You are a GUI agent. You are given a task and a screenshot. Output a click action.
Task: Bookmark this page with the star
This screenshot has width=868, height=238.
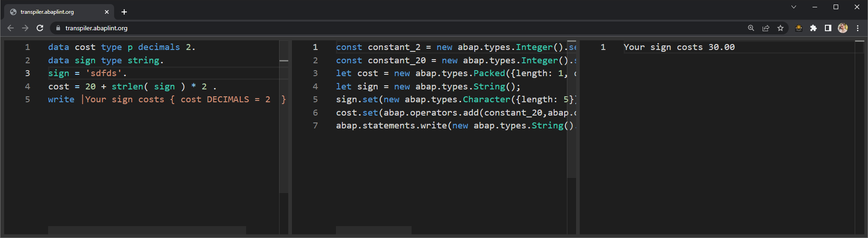pyautogui.click(x=780, y=28)
